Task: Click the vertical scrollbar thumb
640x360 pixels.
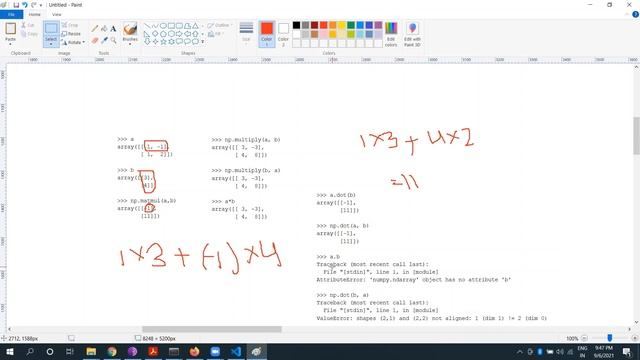Action: click(x=636, y=136)
